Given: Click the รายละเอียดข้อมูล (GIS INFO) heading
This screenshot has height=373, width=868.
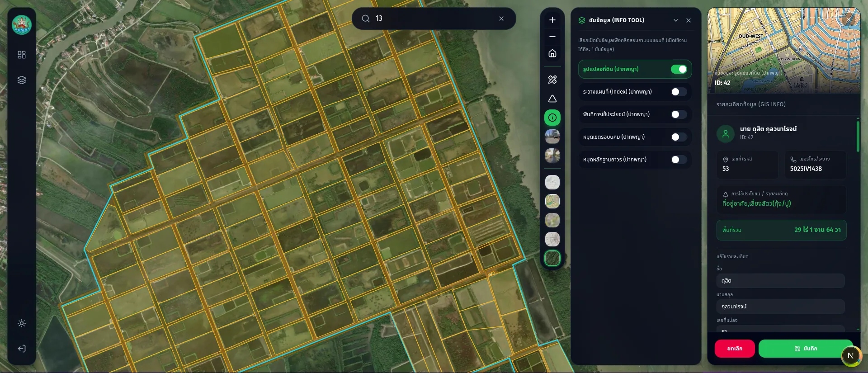Looking at the screenshot, I should (751, 104).
